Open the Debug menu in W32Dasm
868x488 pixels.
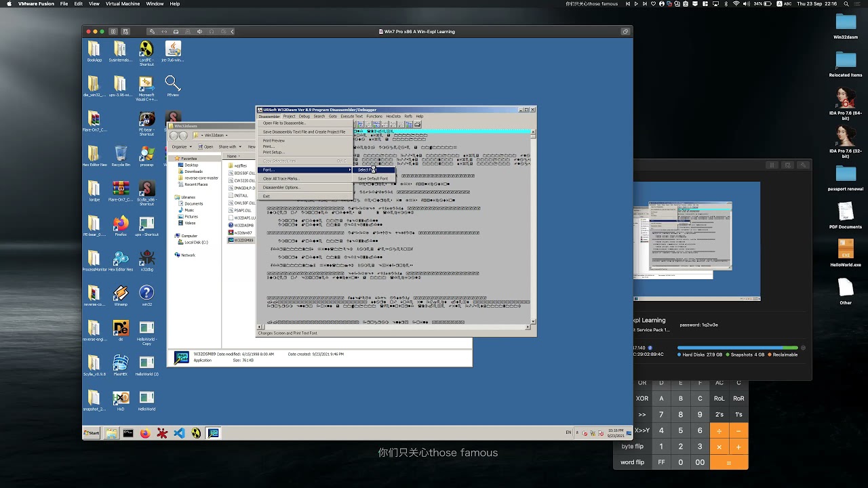point(304,117)
